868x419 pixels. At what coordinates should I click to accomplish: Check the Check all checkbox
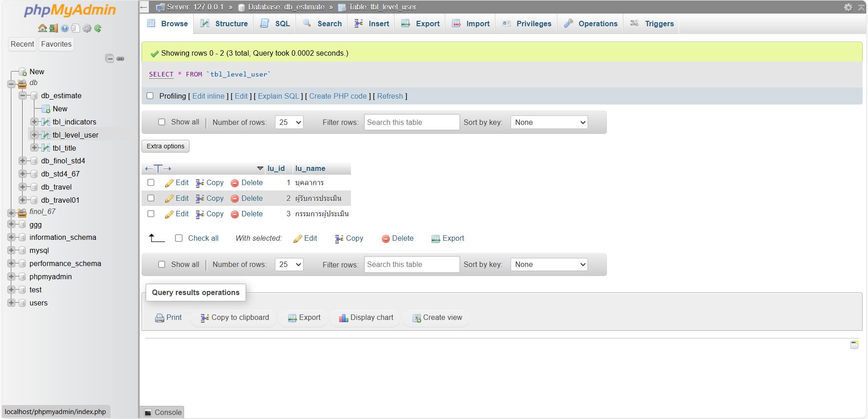[x=179, y=238]
